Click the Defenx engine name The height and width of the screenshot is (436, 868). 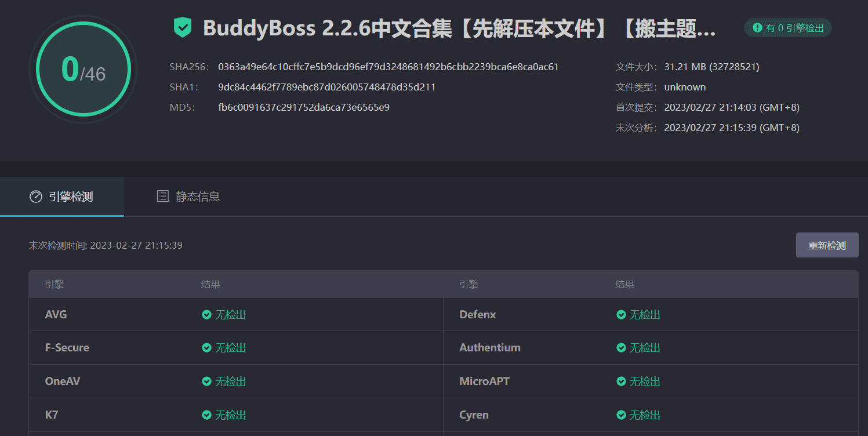click(478, 315)
